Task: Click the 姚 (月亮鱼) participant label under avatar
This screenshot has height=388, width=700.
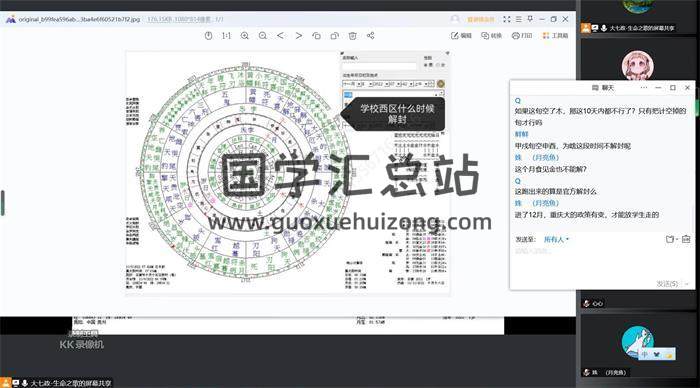Action: pyautogui.click(x=605, y=372)
